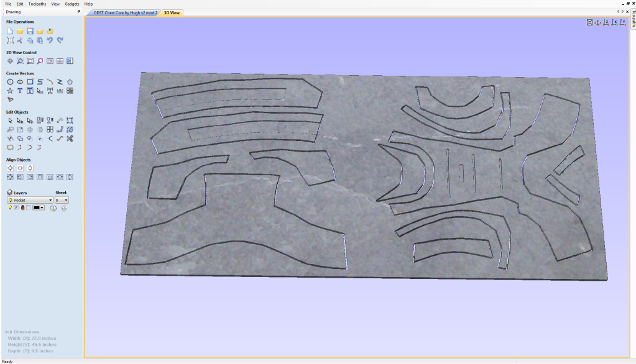Select the Draw Rectangle tool
This screenshot has height=364, width=636.
point(30,82)
